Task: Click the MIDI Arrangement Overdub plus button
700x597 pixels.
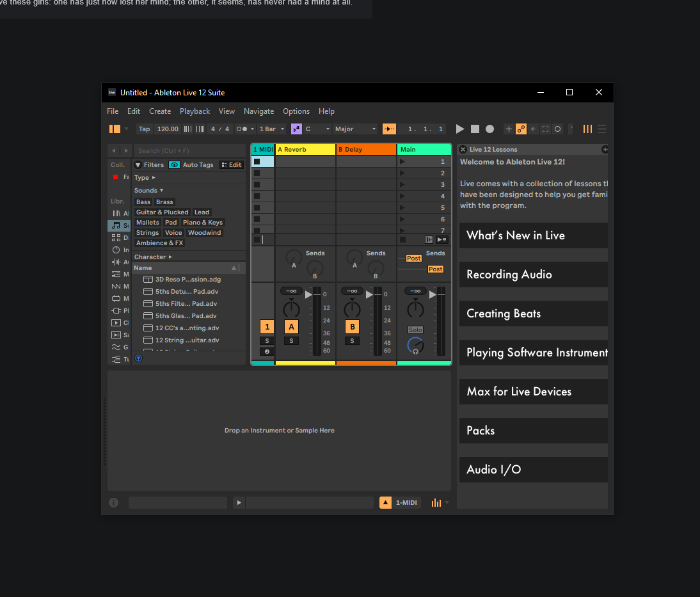Action: (x=509, y=129)
